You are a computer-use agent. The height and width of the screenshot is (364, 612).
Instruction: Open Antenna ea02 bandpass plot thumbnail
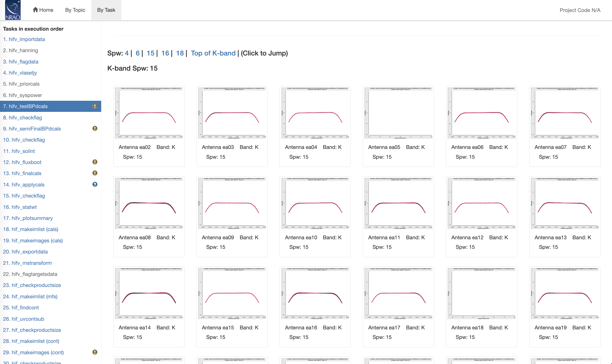(149, 113)
